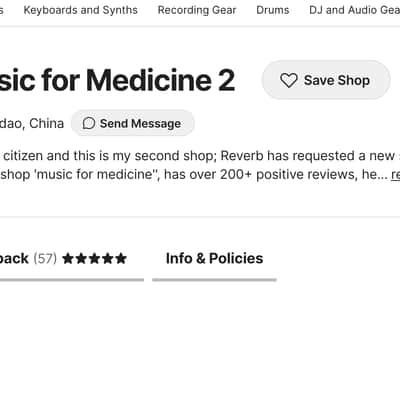Send Message to the shop owner

pyautogui.click(x=133, y=123)
